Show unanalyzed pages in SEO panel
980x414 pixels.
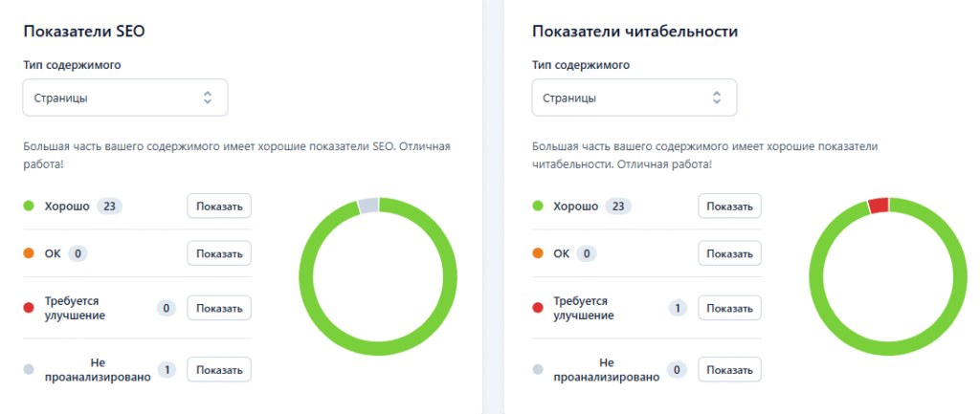click(x=219, y=369)
